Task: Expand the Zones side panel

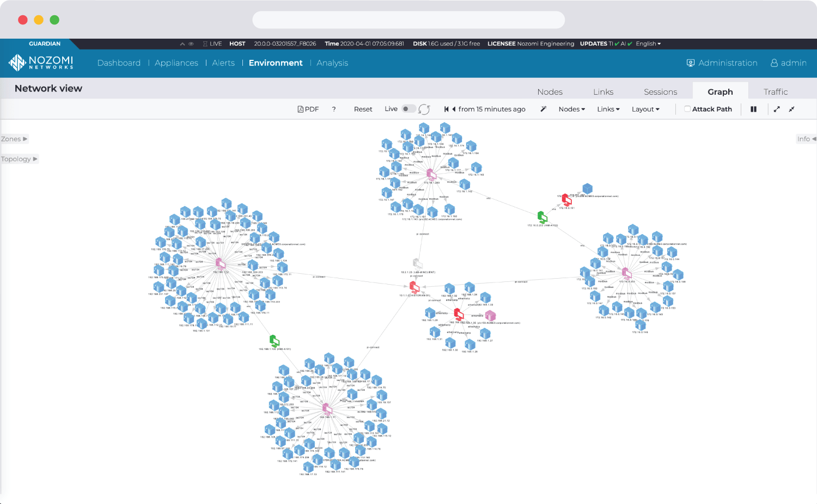Action: (14, 139)
